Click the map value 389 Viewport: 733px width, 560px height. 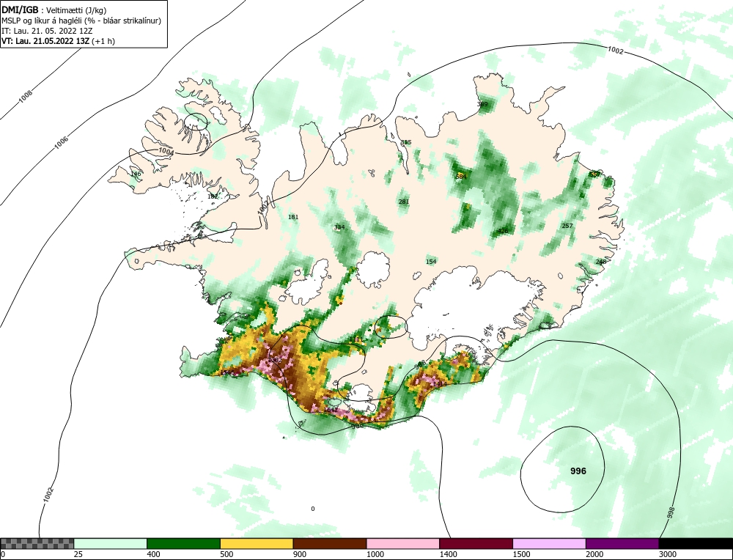482,104
